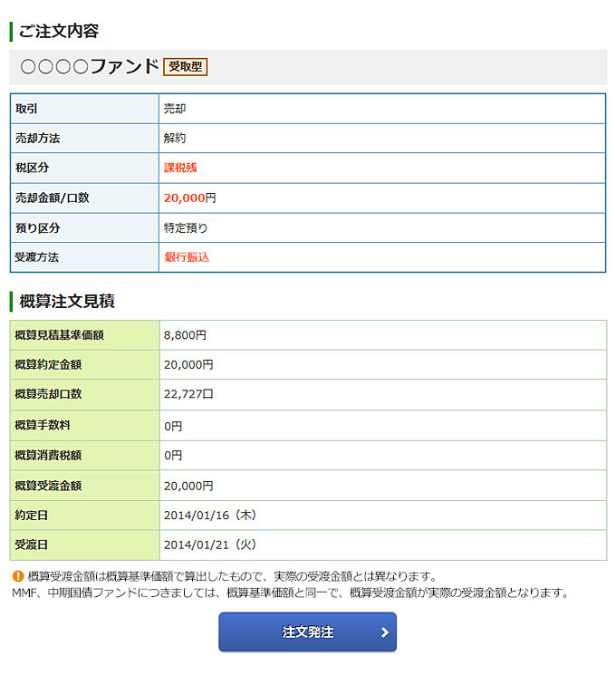This screenshot has width=616, height=675.
Task: Click the 概算消費税額 label
Action: [x=48, y=455]
